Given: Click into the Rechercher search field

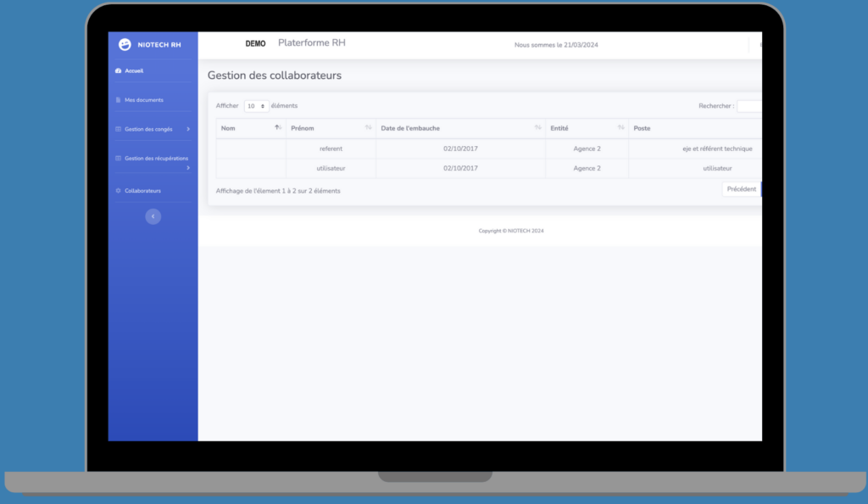Looking at the screenshot, I should 749,106.
